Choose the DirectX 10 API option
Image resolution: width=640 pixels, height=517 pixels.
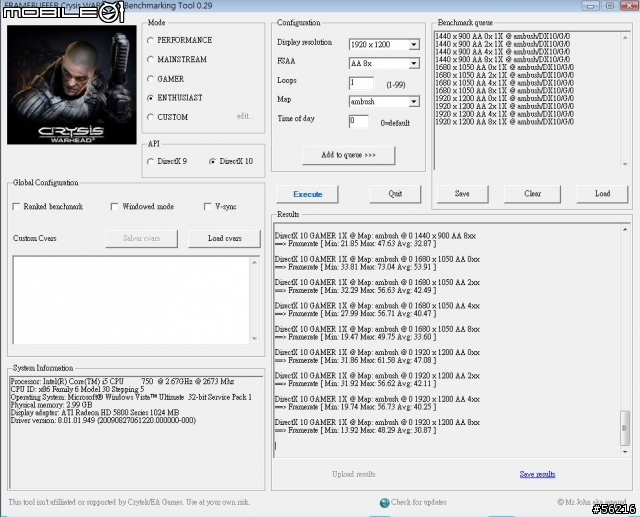212,162
